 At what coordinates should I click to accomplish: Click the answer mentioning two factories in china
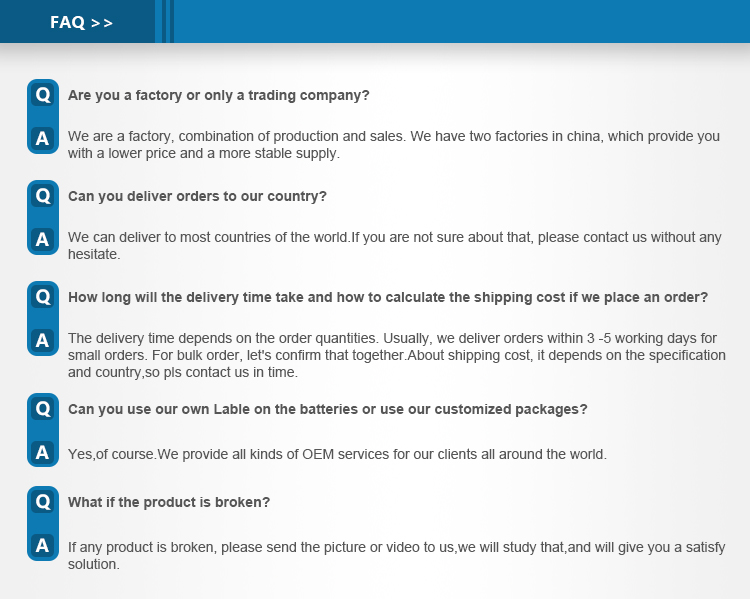point(394,144)
